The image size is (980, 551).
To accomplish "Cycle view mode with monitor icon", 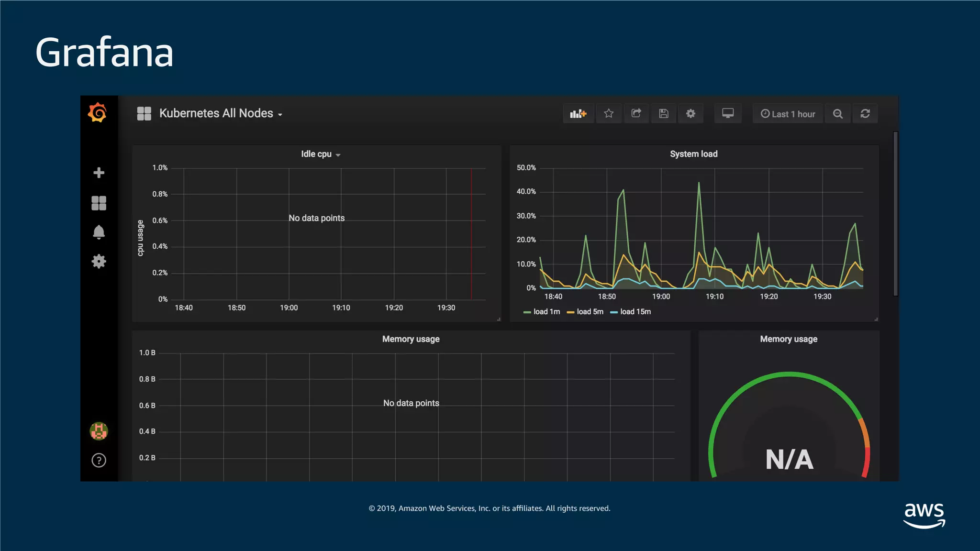I will (728, 114).
